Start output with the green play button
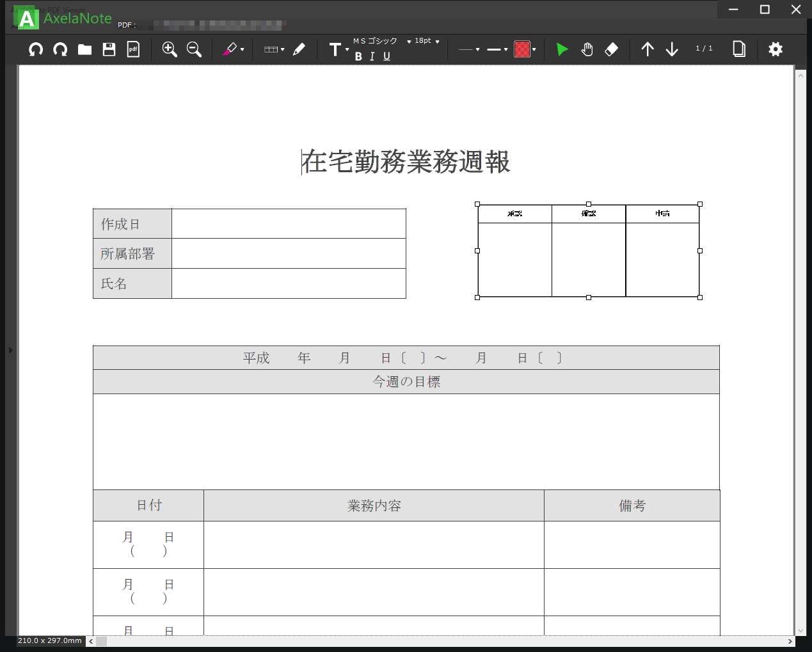Image resolution: width=812 pixels, height=652 pixels. (561, 49)
